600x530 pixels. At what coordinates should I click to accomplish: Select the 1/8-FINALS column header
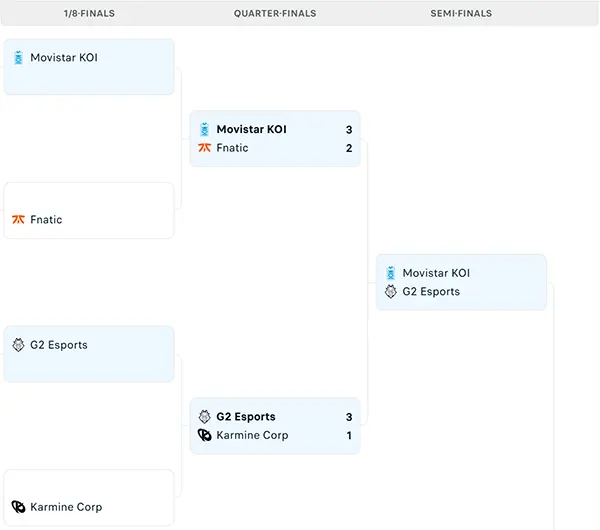pos(87,14)
